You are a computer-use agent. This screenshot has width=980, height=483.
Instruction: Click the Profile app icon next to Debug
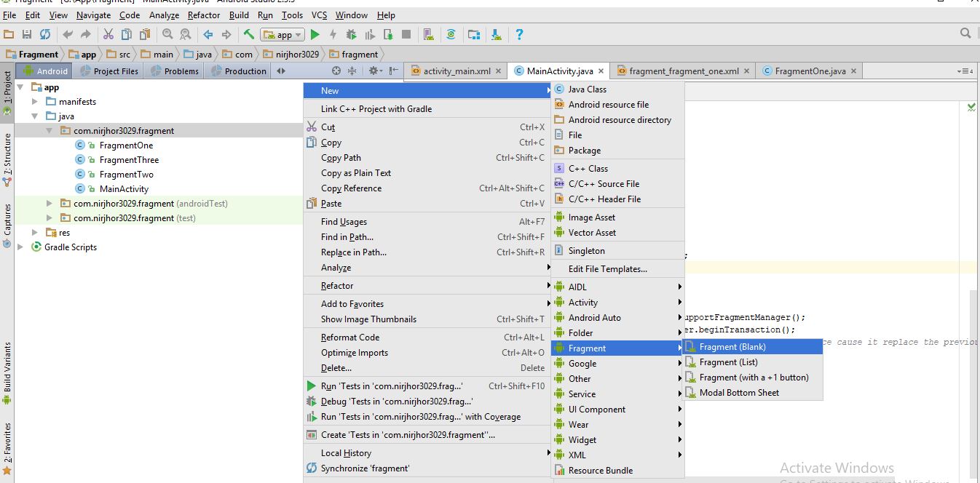[370, 34]
